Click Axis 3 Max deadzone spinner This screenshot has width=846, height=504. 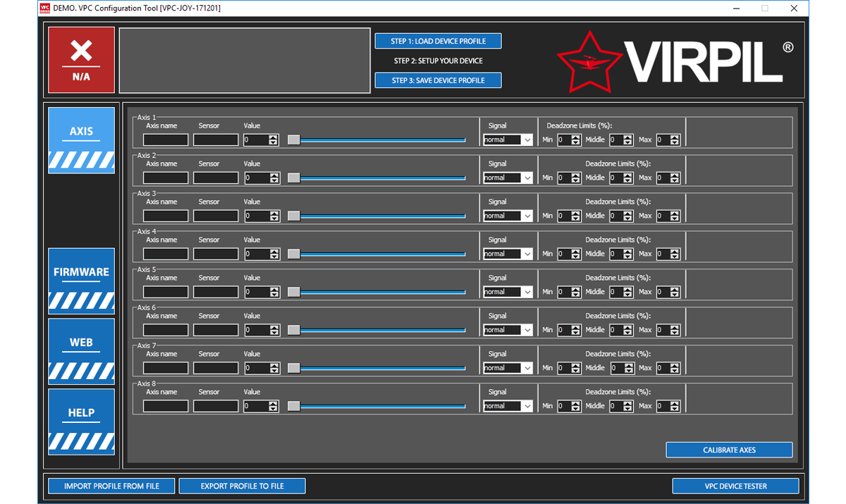(x=668, y=216)
